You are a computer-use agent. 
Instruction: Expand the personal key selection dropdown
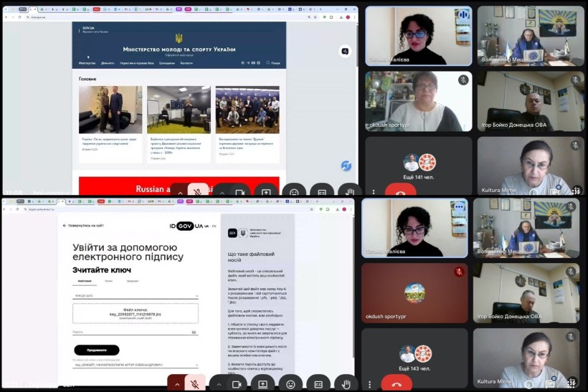click(136, 365)
